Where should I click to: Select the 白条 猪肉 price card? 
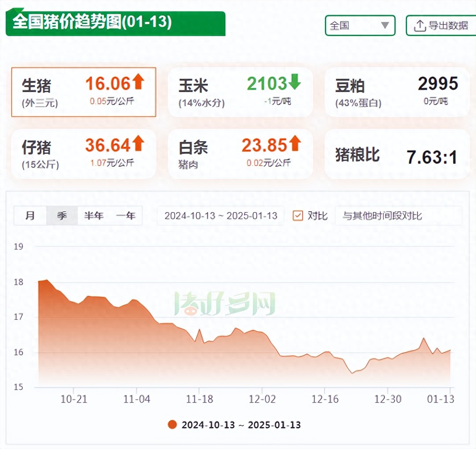coord(240,154)
